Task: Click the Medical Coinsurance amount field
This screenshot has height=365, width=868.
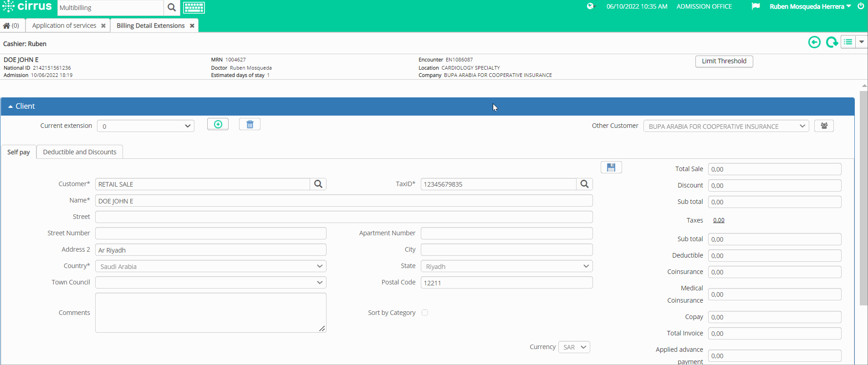Action: click(775, 294)
